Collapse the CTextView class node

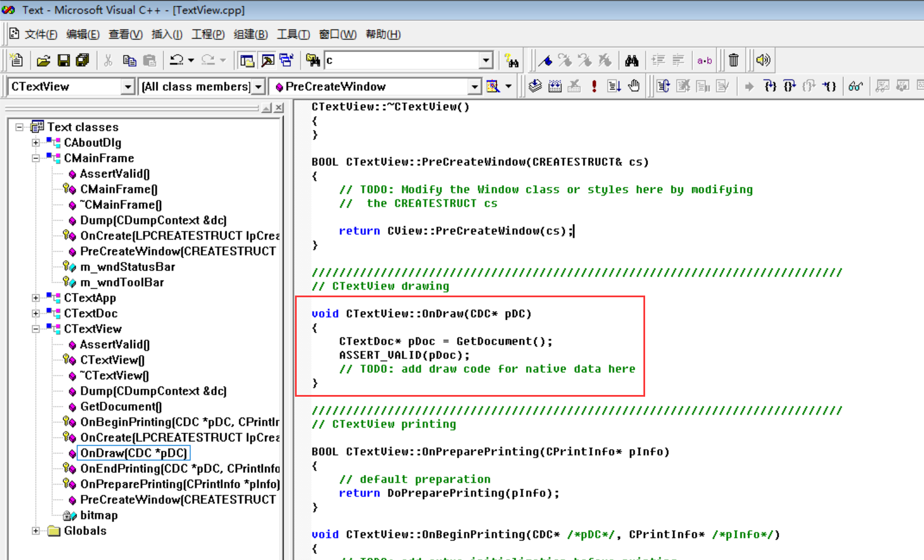tap(36, 329)
